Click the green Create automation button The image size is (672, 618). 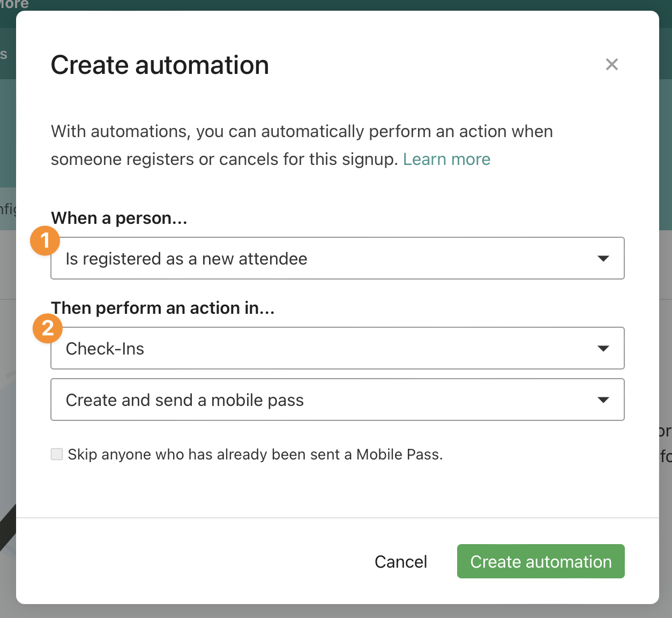click(x=541, y=561)
